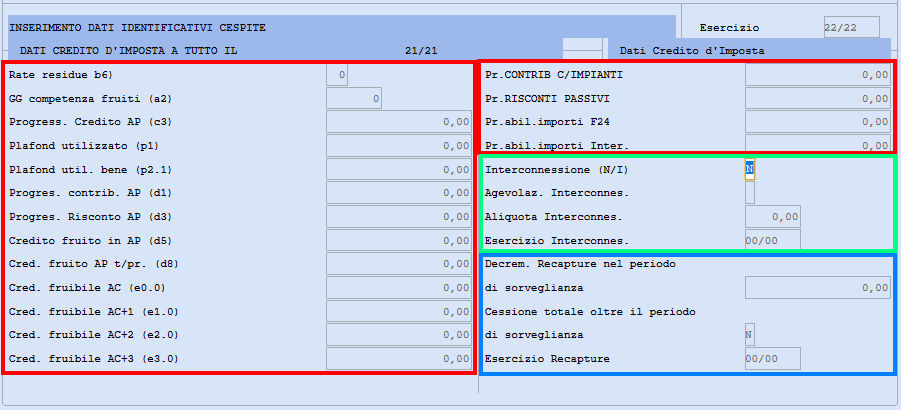Click the Interconnessione (N/I) field
The image size is (901, 410).
pos(750,169)
